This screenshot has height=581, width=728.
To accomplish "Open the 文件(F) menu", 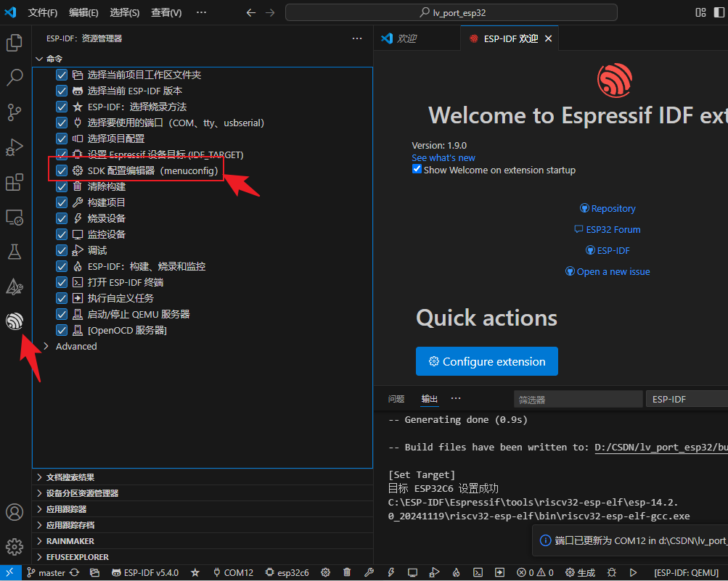I will [43, 12].
